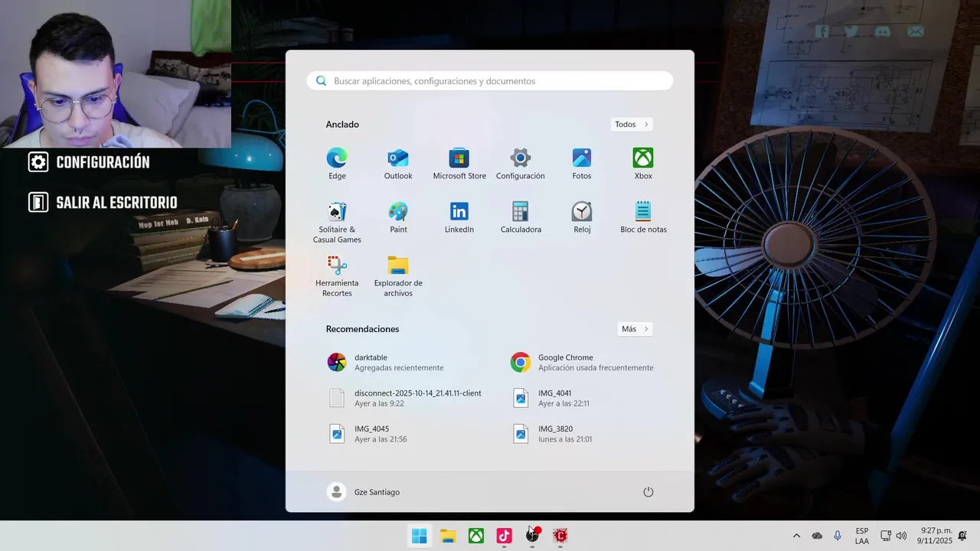
Task: Open LinkedIn app
Action: pos(459,217)
